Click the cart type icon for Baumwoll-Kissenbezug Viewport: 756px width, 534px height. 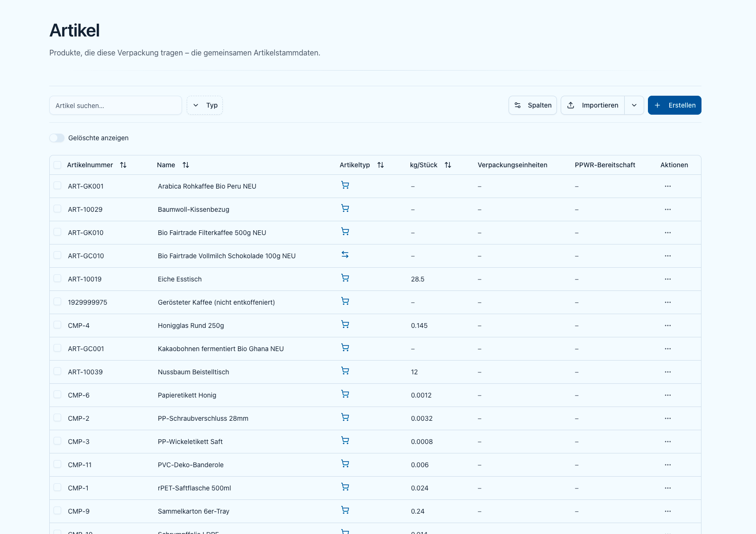pos(345,208)
